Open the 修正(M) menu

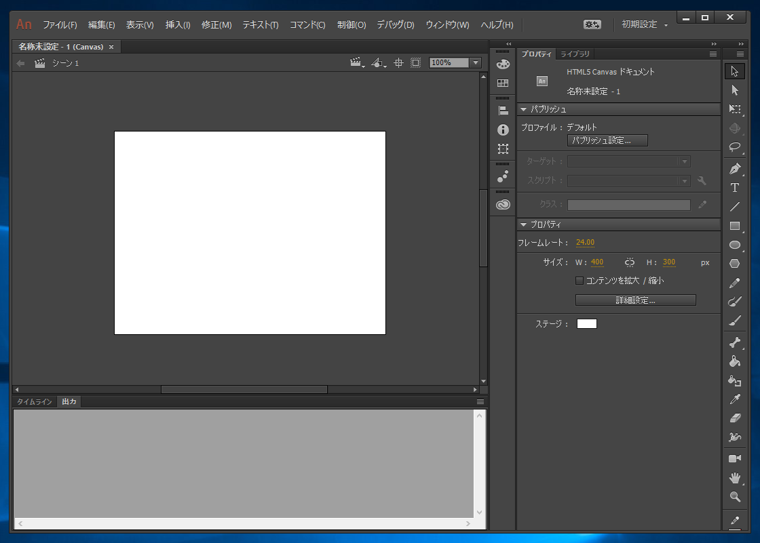217,25
